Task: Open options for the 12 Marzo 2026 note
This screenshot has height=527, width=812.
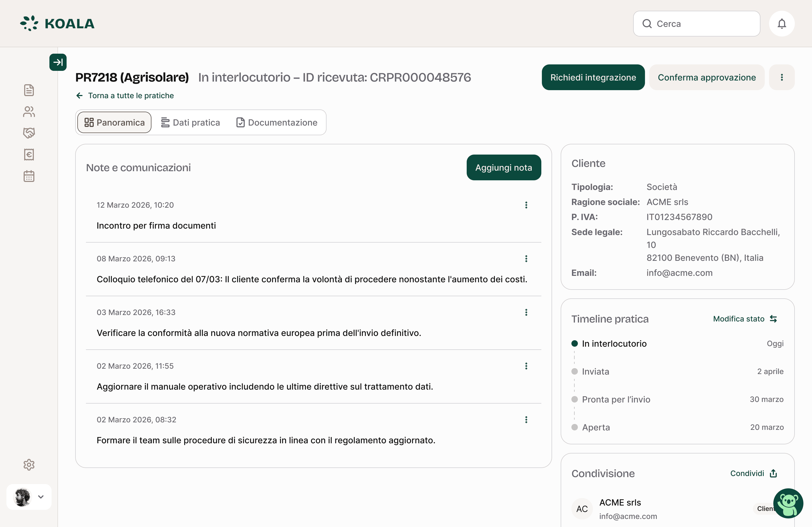Action: coord(526,205)
